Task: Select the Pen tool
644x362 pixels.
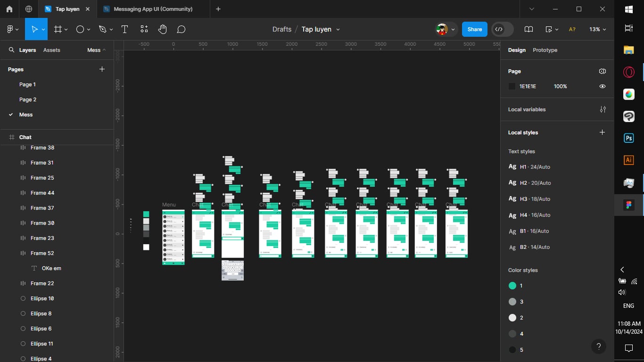Action: [x=102, y=29]
